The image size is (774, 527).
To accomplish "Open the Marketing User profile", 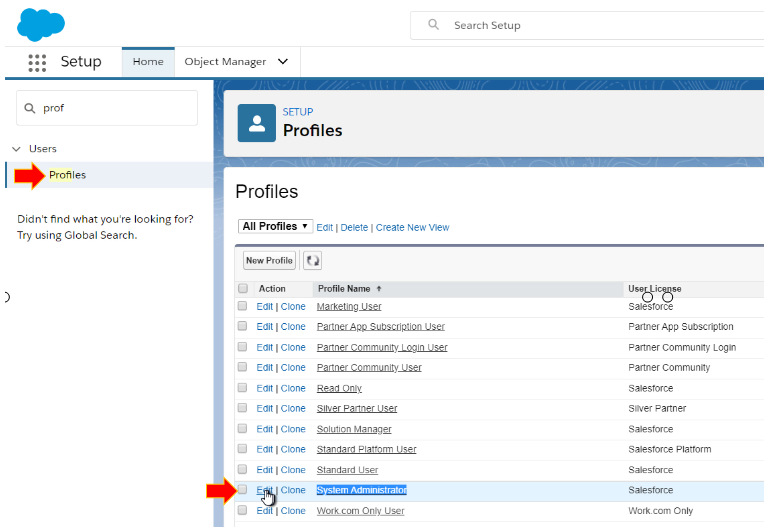I will point(349,307).
